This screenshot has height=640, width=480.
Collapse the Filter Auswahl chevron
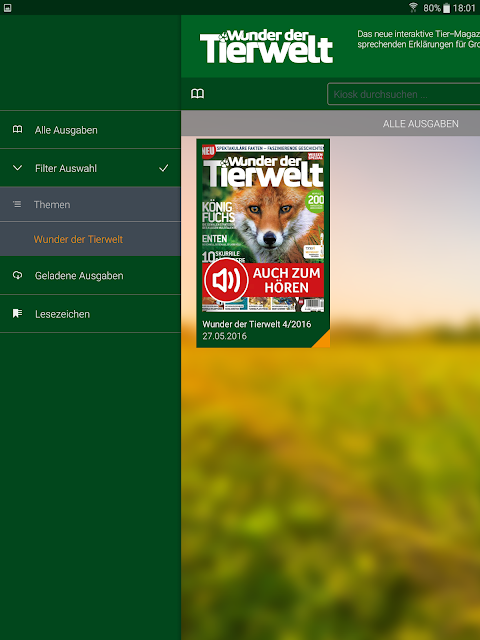pos(18,168)
